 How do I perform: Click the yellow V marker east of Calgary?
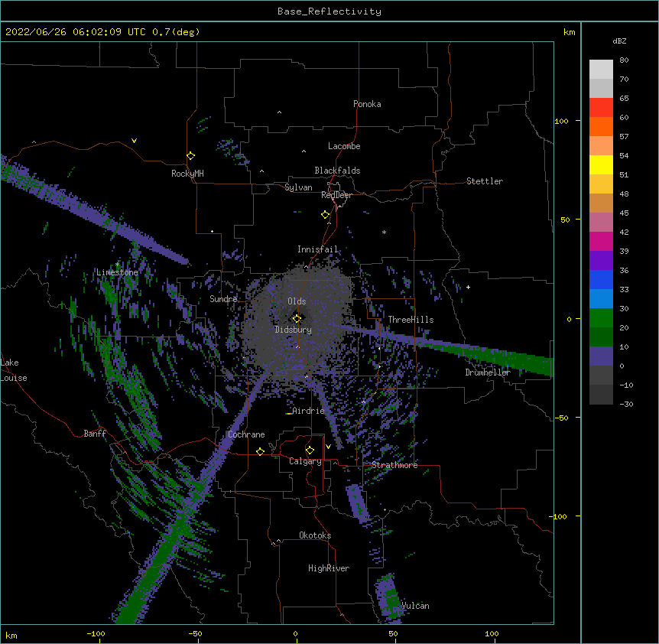tap(328, 447)
